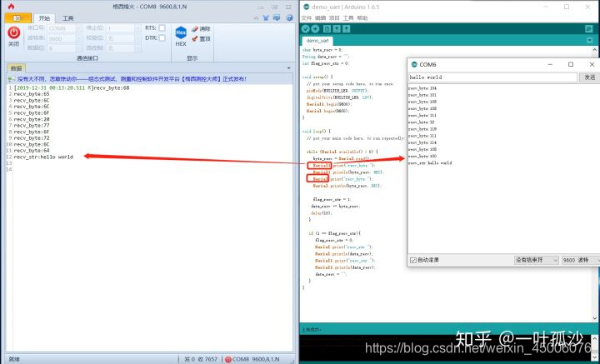Click the void setup() code line

coord(317,77)
